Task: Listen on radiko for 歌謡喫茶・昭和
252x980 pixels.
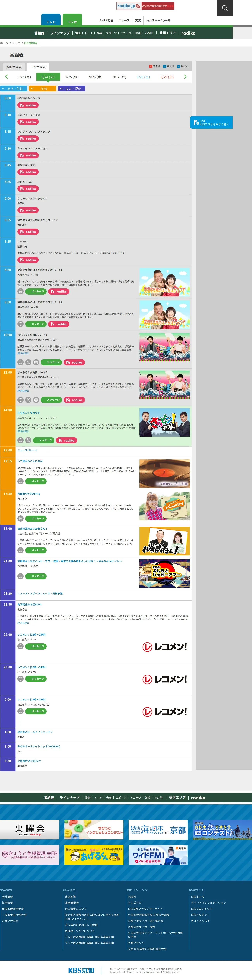Action: [28, 172]
